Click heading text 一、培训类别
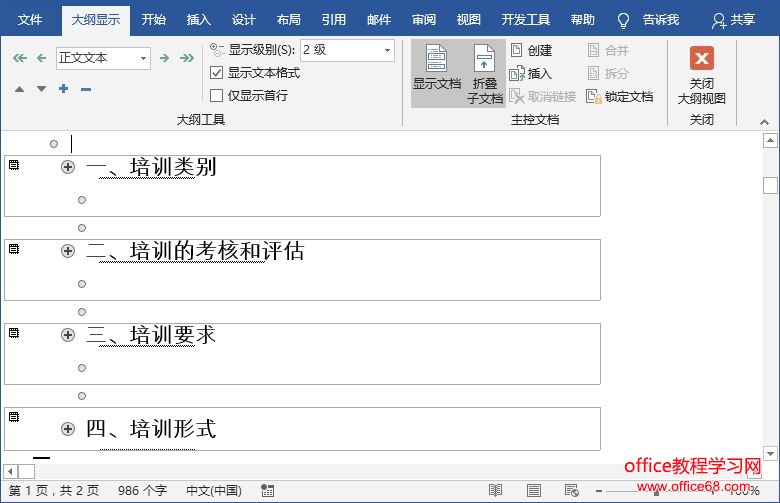This screenshot has height=503, width=780. (151, 167)
